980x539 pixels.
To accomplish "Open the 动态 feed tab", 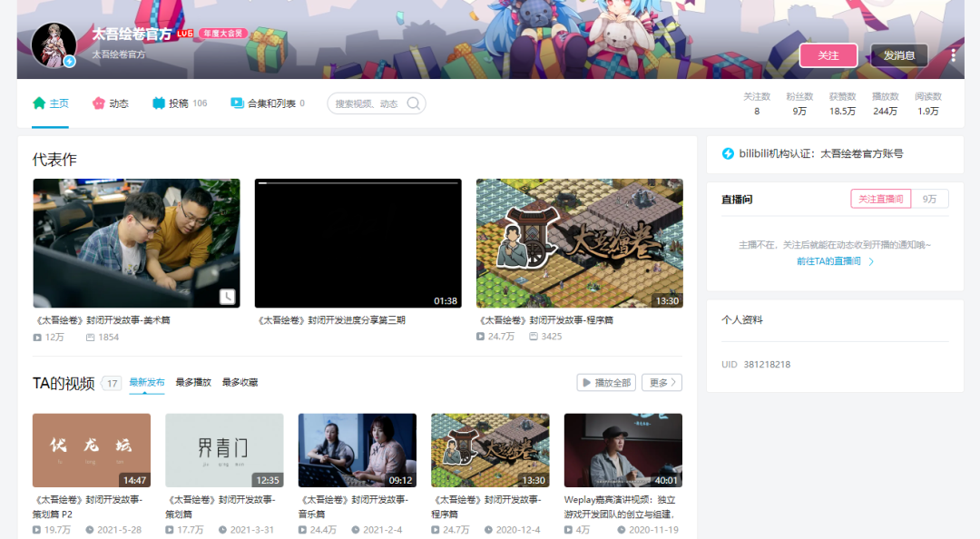I will click(x=111, y=103).
